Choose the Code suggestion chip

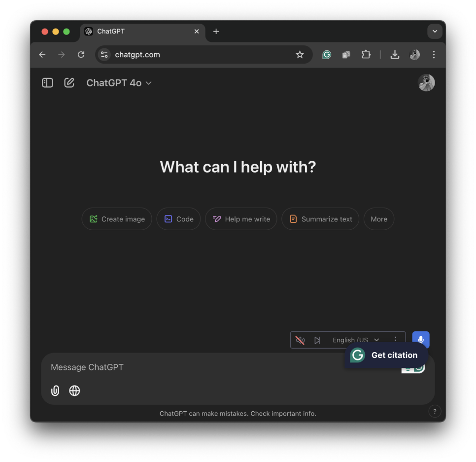coord(178,219)
